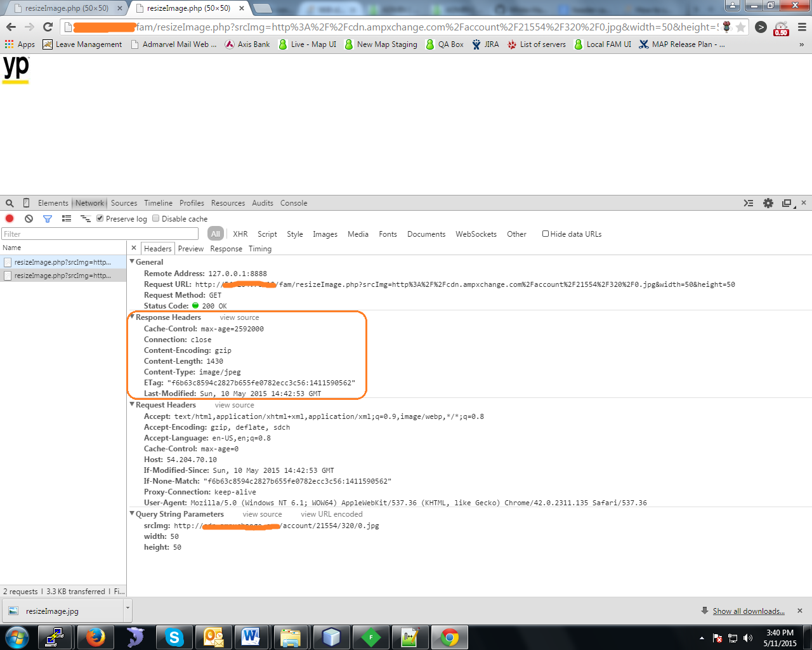Open the Windows Start menu

click(16, 637)
